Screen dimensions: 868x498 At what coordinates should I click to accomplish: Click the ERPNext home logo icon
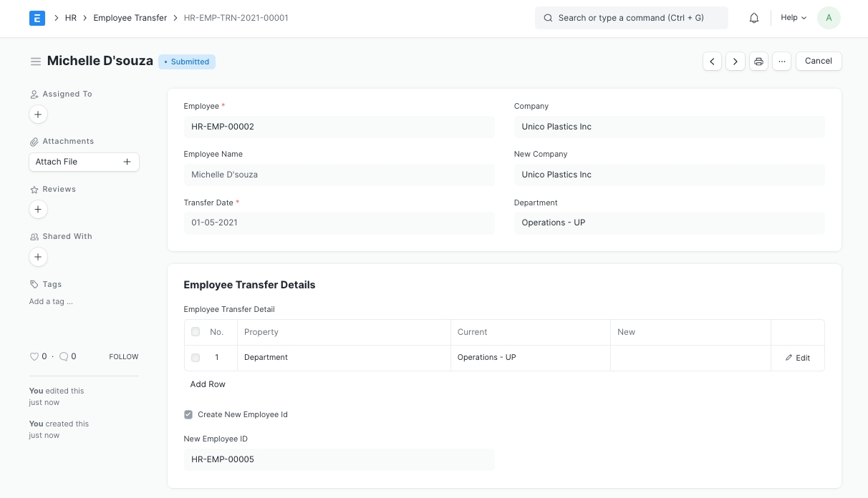click(37, 18)
